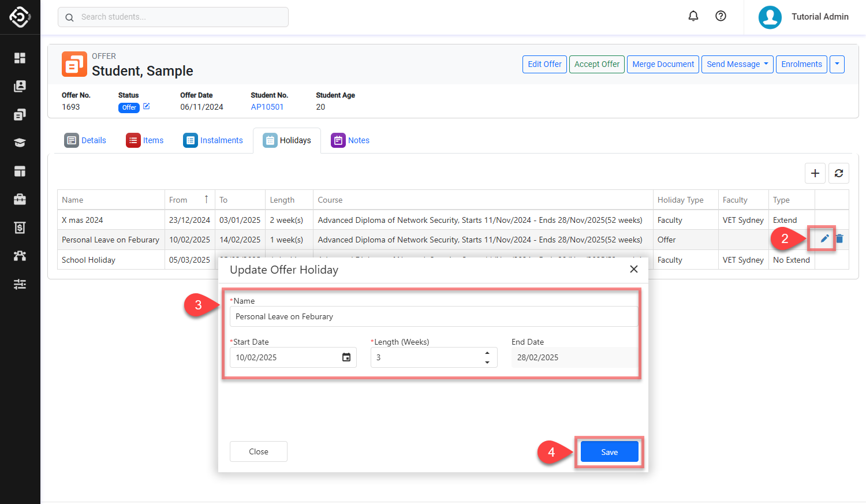Delete Personal Leave holiday with trash icon

(839, 238)
